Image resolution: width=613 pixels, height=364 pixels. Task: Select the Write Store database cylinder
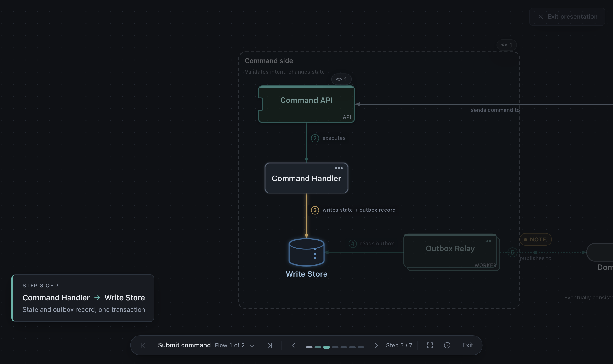click(306, 252)
